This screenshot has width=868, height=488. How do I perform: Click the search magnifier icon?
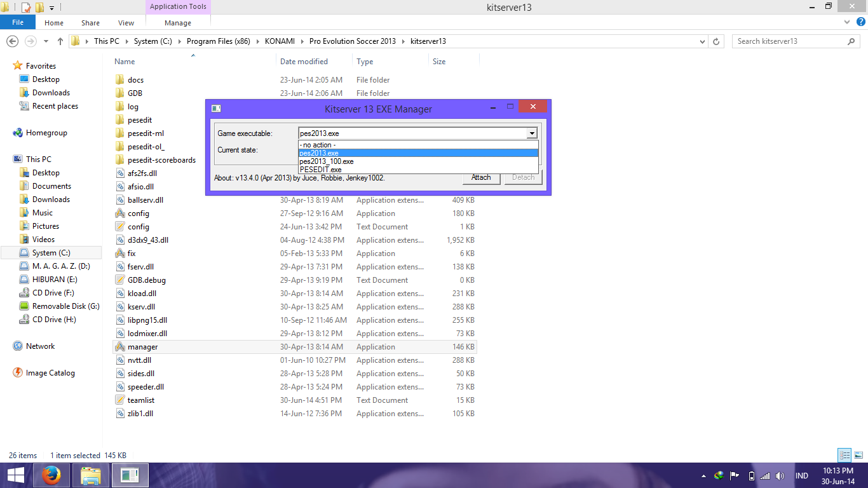coord(852,41)
